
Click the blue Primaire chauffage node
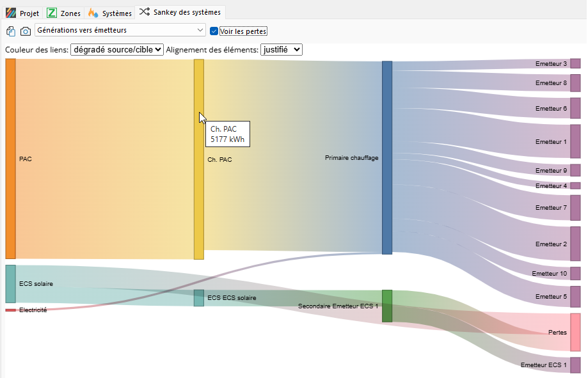pyautogui.click(x=387, y=158)
